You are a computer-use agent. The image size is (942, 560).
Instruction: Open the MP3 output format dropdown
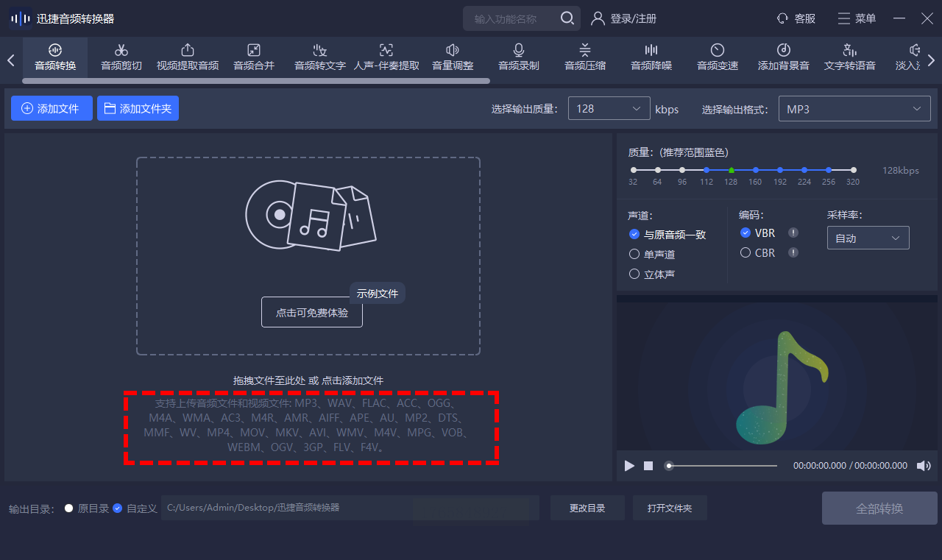tap(854, 109)
